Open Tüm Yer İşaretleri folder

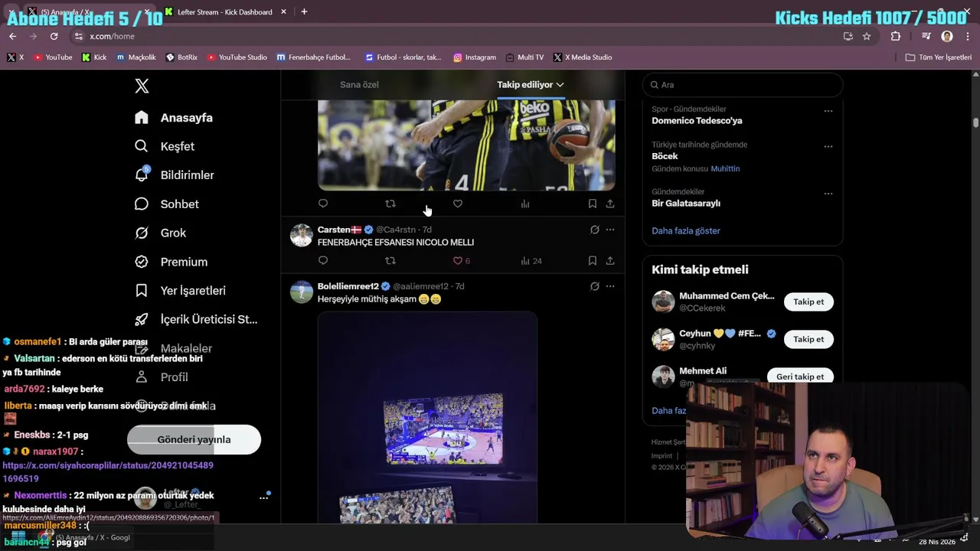(938, 57)
